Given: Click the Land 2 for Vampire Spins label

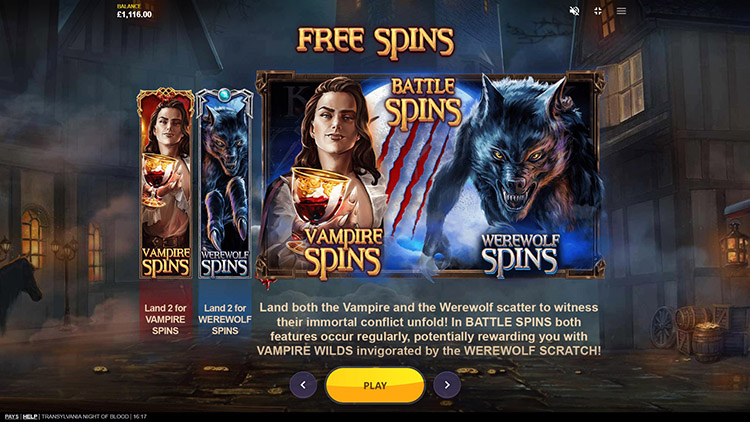Looking at the screenshot, I should [165, 319].
